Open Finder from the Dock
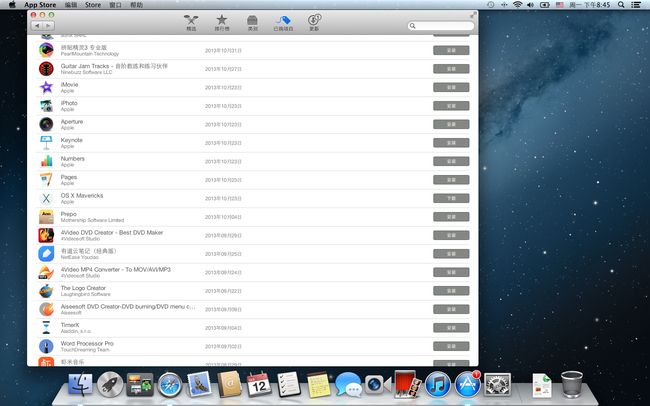The height and width of the screenshot is (406, 650). [80, 384]
